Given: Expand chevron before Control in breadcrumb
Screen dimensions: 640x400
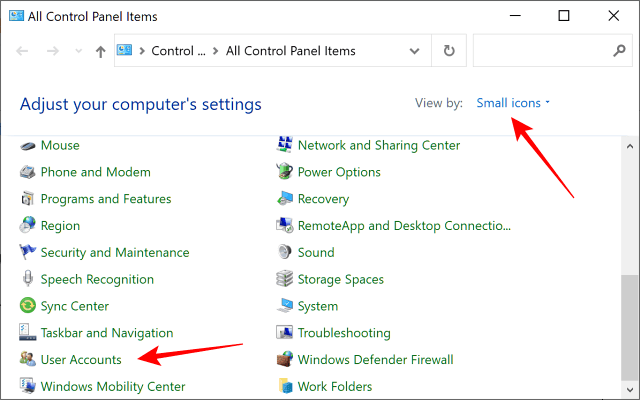Looking at the screenshot, I should tap(142, 51).
